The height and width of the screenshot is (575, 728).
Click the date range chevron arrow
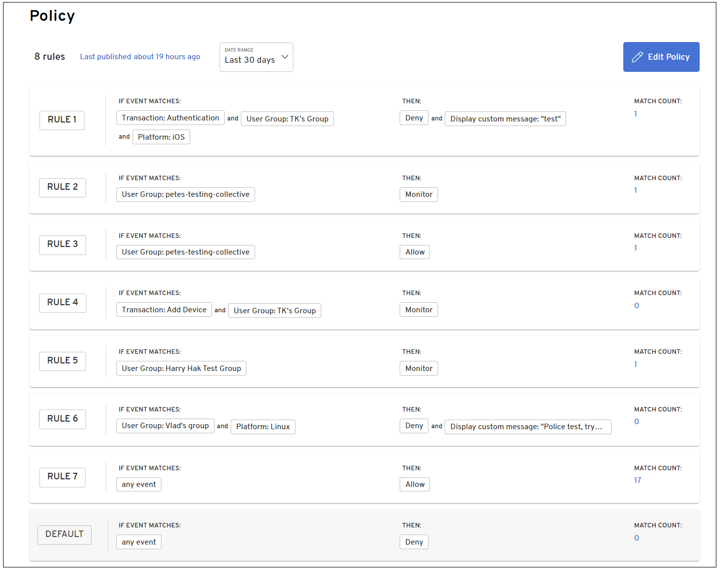(x=285, y=57)
